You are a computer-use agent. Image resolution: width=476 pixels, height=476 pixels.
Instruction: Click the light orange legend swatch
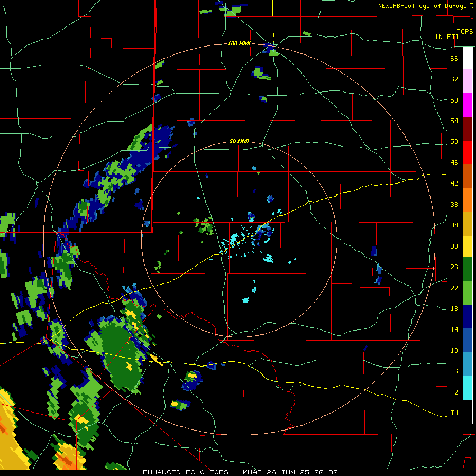click(x=467, y=200)
